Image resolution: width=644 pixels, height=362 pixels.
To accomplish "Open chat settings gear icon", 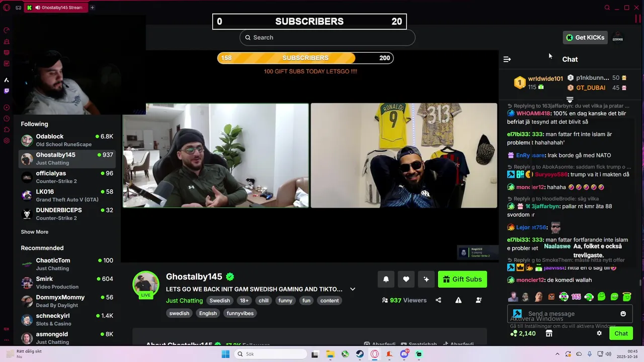I will 599,333.
